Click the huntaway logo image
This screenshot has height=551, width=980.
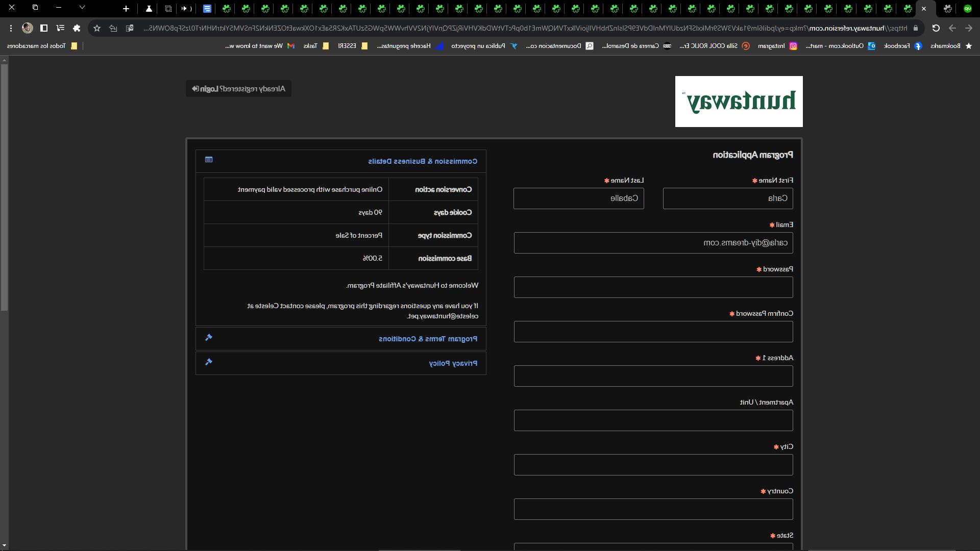(x=739, y=102)
